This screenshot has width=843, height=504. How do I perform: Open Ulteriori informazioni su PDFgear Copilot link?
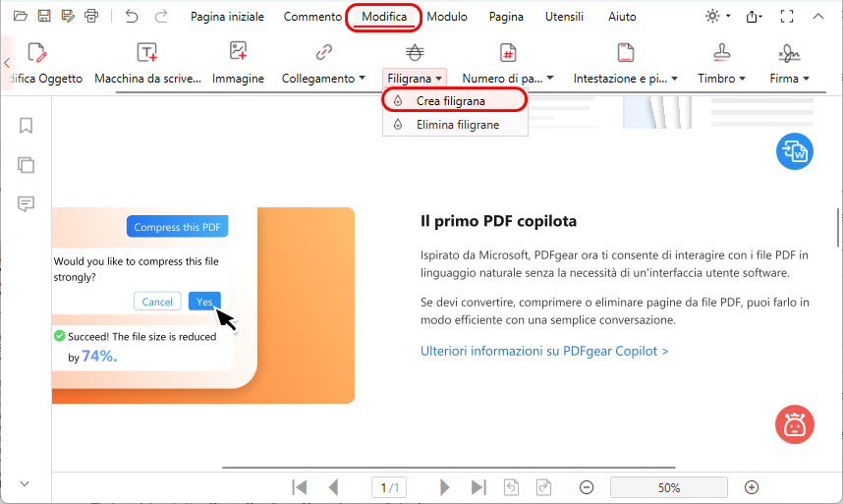(544, 351)
